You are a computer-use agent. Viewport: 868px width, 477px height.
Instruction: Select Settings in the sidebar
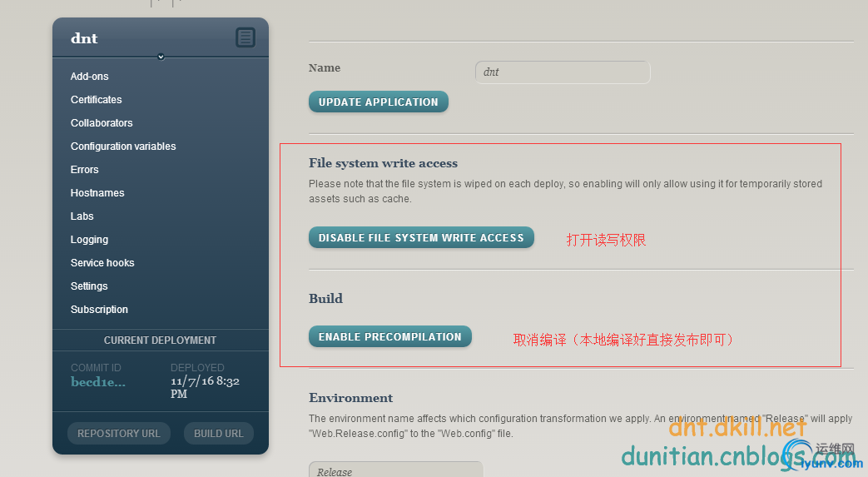(x=89, y=286)
